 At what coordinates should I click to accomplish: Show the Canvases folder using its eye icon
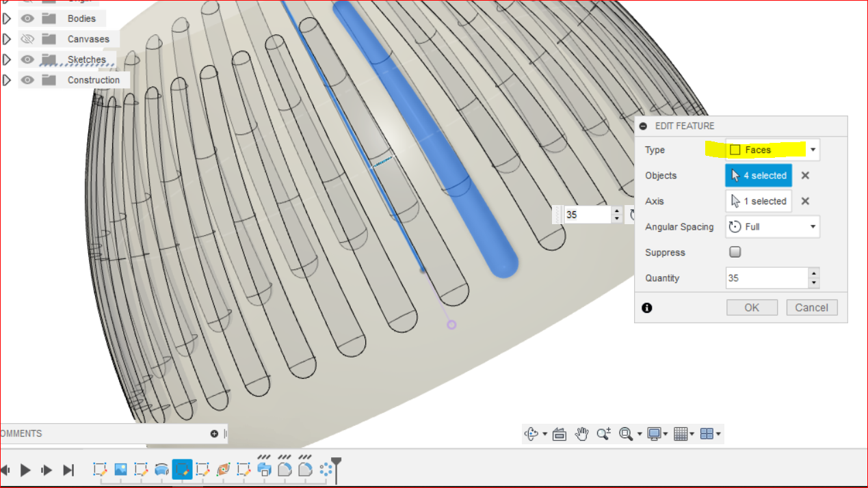[27, 39]
